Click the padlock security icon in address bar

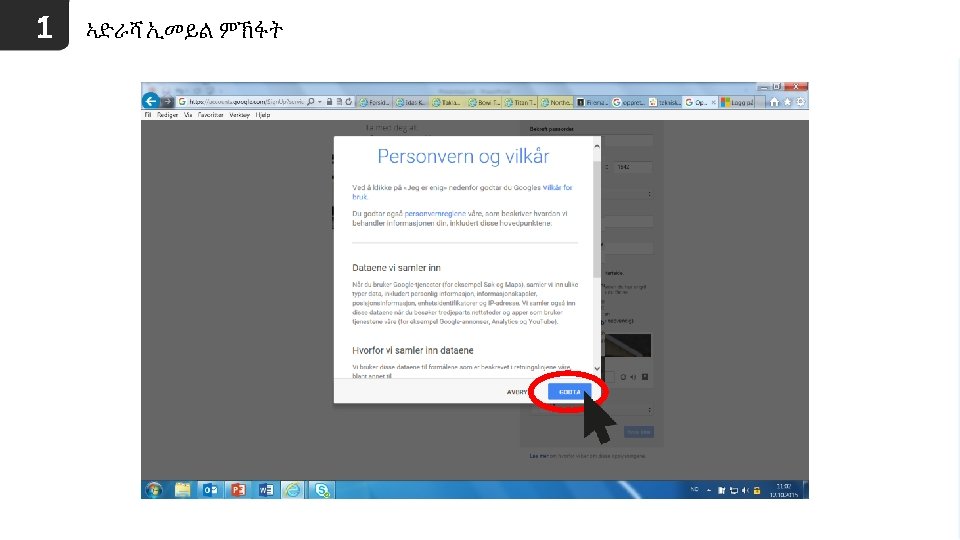(x=329, y=102)
